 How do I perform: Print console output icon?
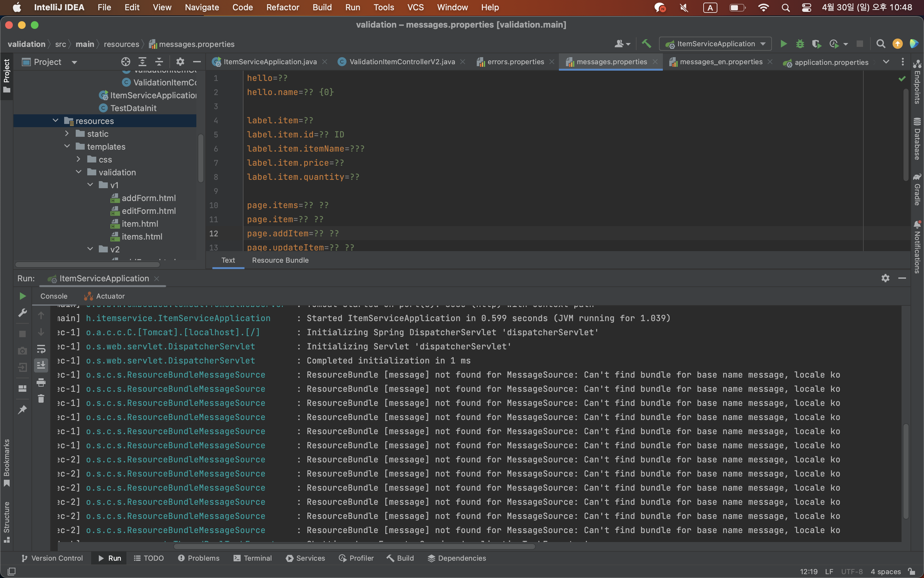click(41, 382)
